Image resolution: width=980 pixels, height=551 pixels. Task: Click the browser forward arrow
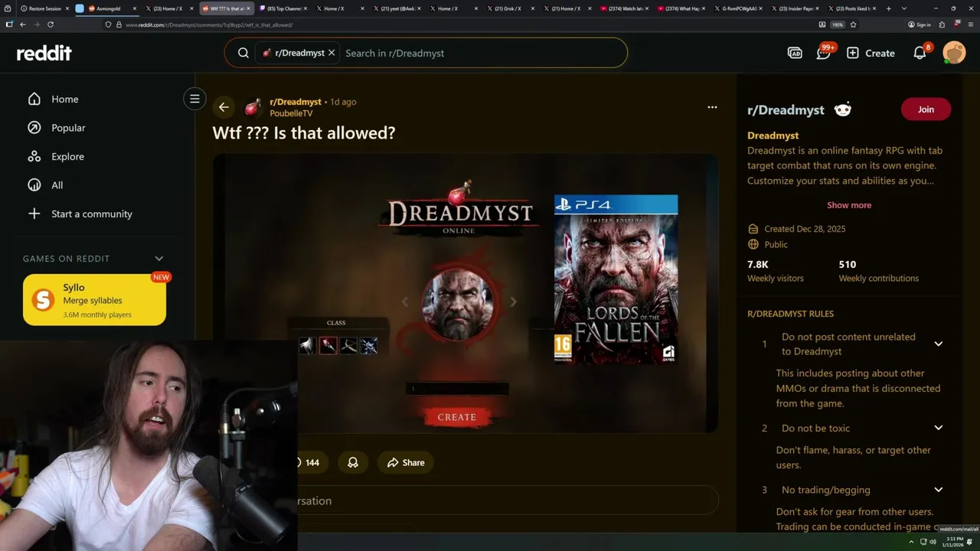[x=36, y=24]
